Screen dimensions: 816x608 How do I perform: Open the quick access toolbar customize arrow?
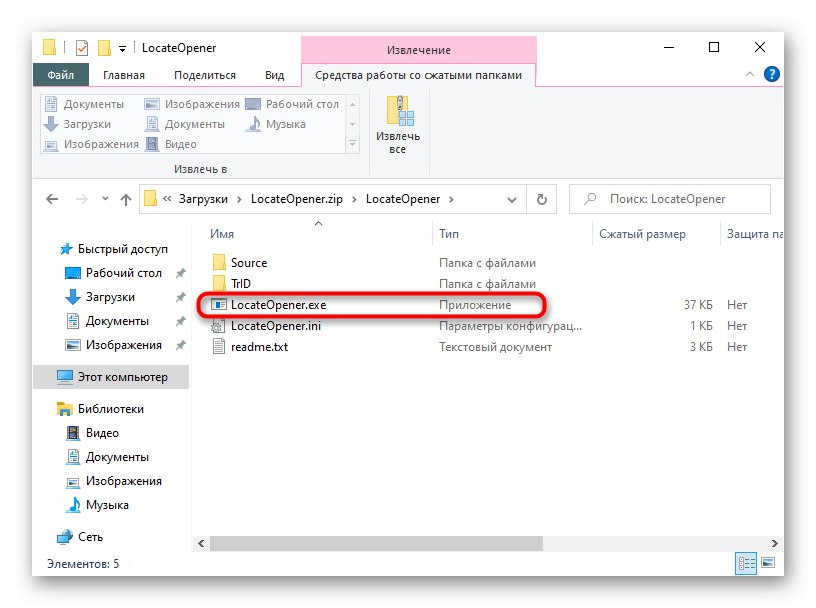[122, 48]
